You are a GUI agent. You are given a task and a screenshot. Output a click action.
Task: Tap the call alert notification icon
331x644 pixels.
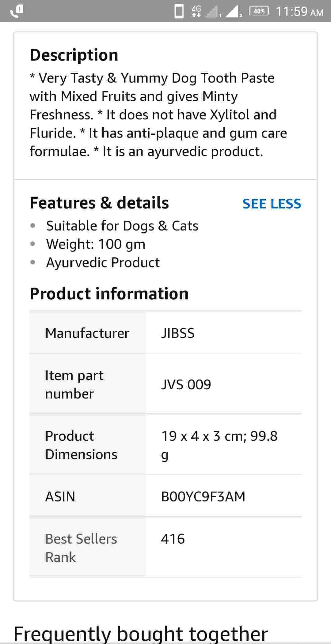pos(17,11)
